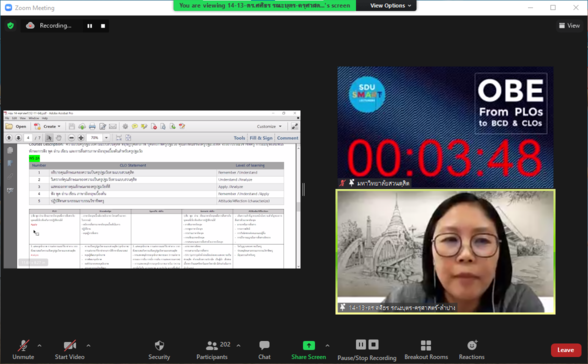The image size is (588, 364).
Task: Open the signatures panel in Acrobat sidebar
Action: 10,190
